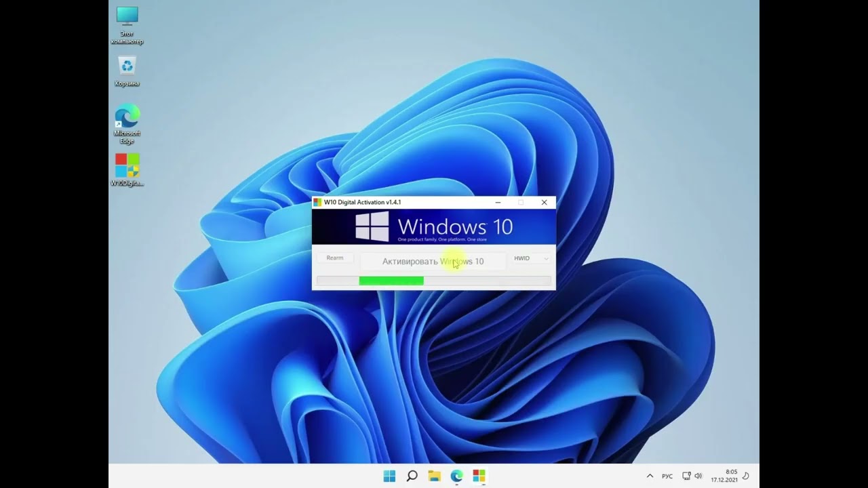Click the W10 Digital Activation title bar icon
868x488 pixels.
tap(317, 203)
